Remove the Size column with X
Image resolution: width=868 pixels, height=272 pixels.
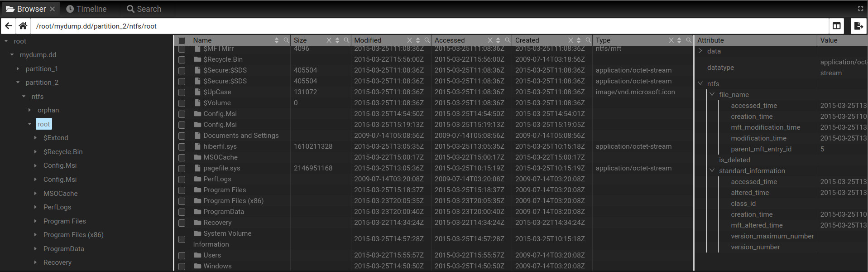[329, 40]
